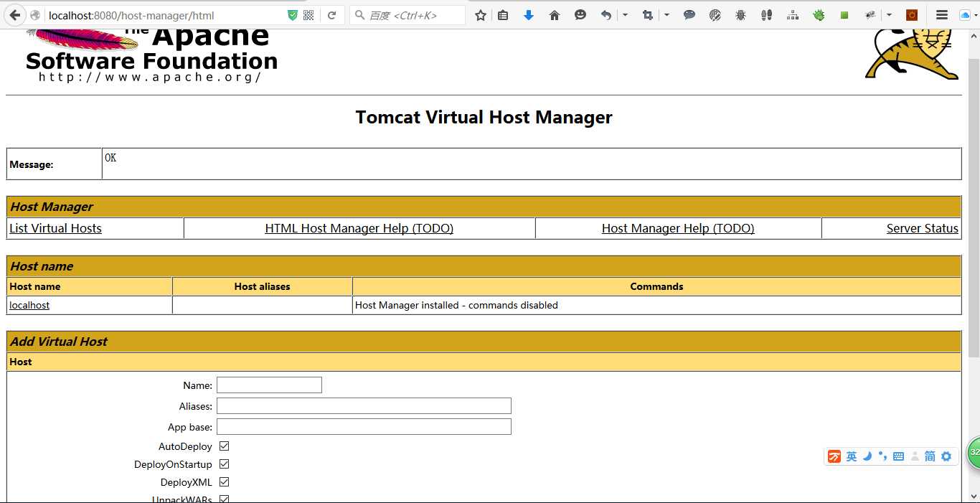Screen dimensions: 980x503
Task: Click the green bug toolbar icon
Action: [819, 15]
